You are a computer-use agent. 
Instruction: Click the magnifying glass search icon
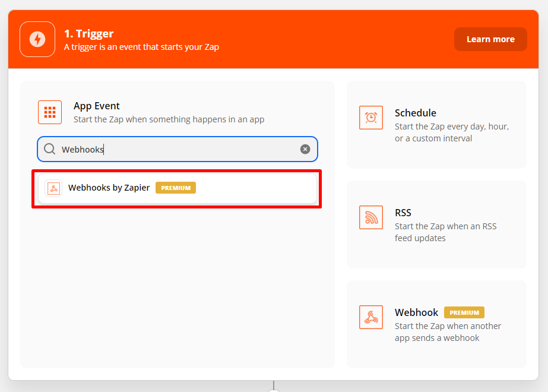pos(50,149)
